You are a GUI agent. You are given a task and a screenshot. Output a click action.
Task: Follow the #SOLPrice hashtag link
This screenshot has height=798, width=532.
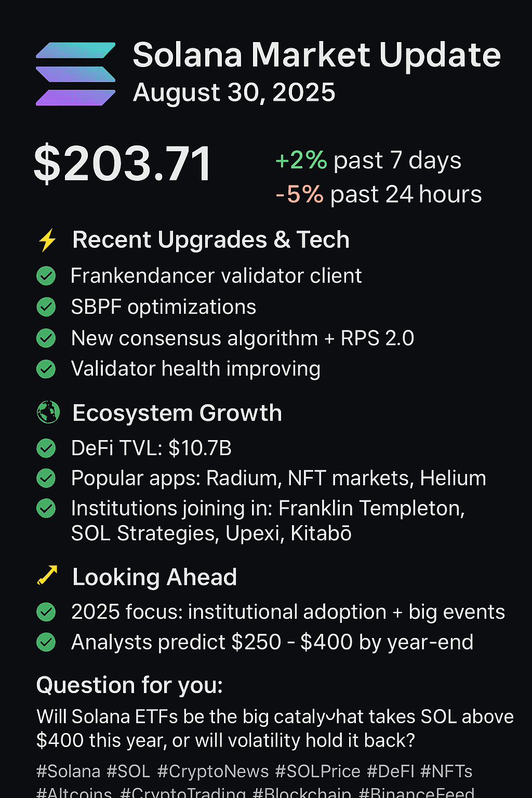tap(317, 772)
